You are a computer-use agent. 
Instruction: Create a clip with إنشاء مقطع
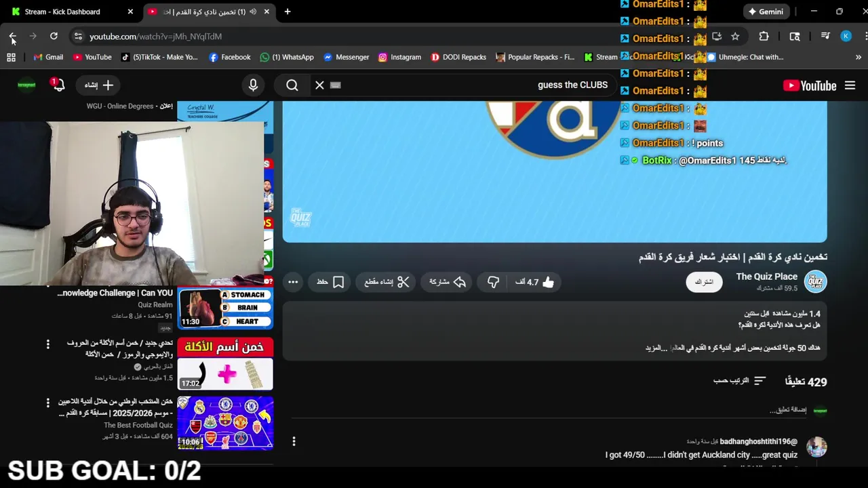[387, 282]
